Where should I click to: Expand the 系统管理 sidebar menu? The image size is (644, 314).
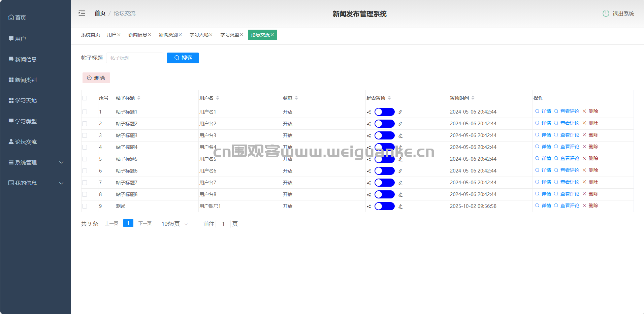[x=35, y=162]
